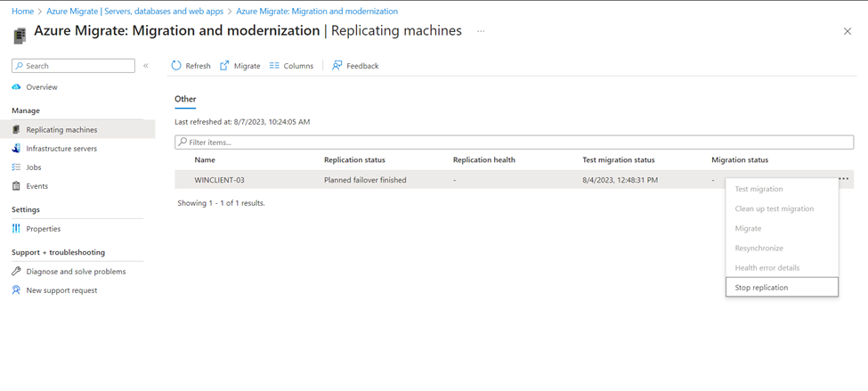Screen dimensions: 868x391
Task: Open New support request
Action: pyautogui.click(x=61, y=290)
